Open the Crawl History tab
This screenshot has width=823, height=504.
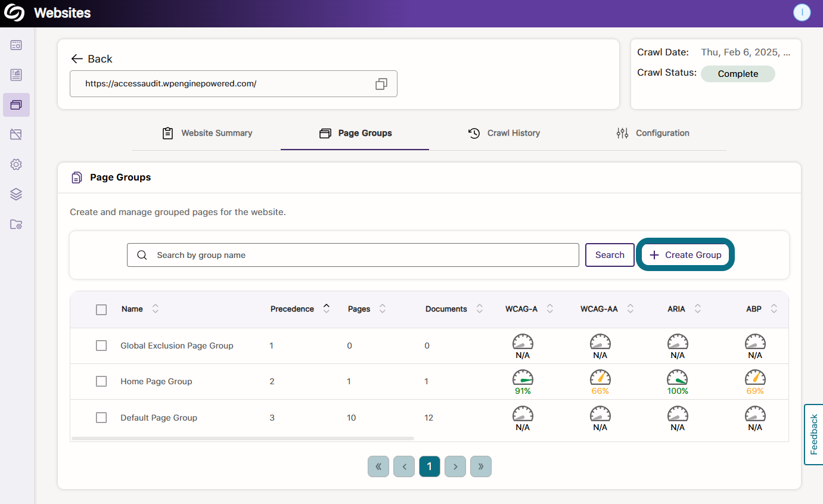point(504,133)
